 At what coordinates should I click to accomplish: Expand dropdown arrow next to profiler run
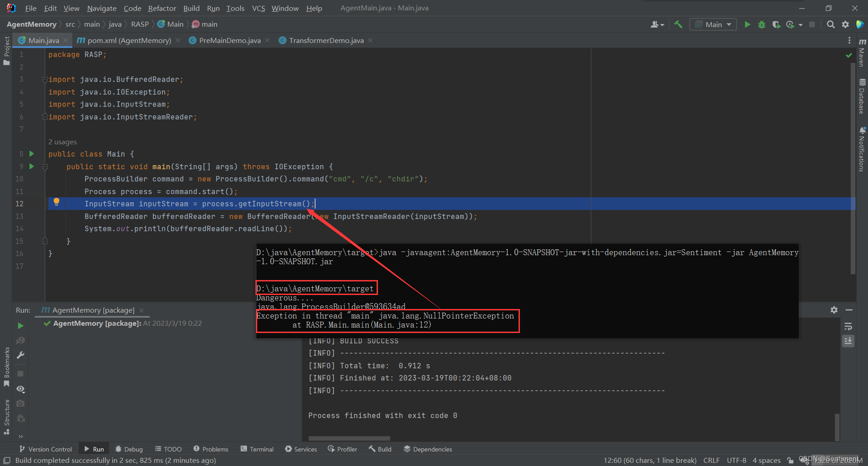pyautogui.click(x=801, y=25)
